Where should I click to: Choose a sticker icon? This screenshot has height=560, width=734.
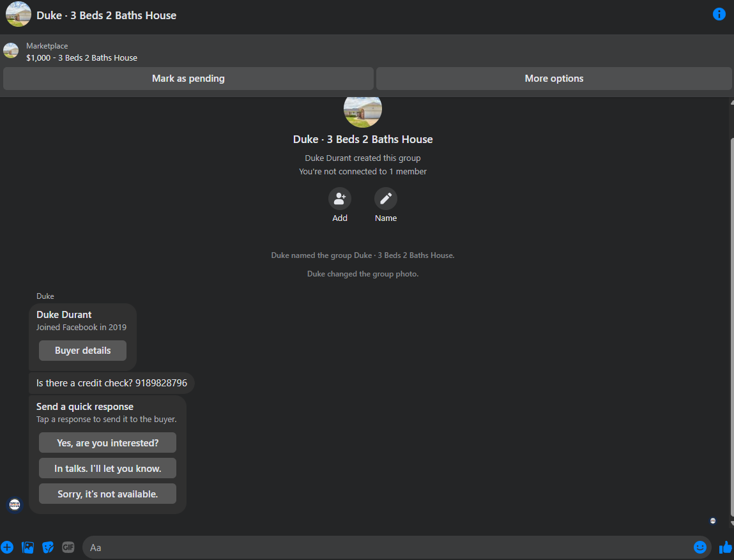point(48,547)
